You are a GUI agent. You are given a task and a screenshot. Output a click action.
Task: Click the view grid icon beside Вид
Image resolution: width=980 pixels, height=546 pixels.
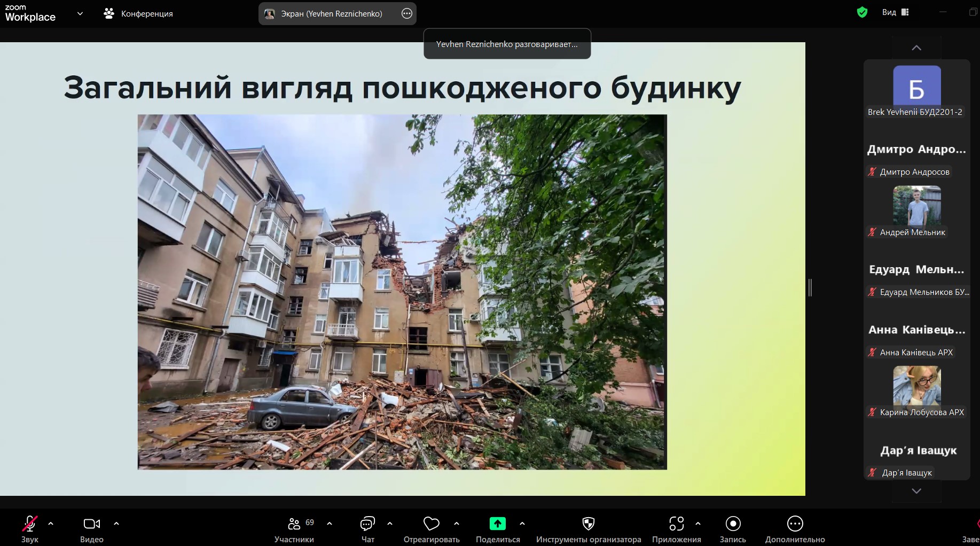point(905,12)
